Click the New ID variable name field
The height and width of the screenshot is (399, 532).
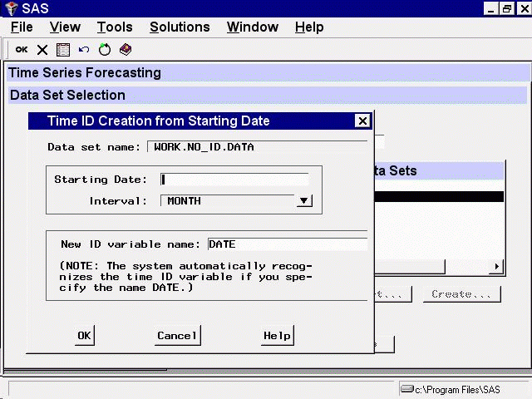click(x=288, y=244)
